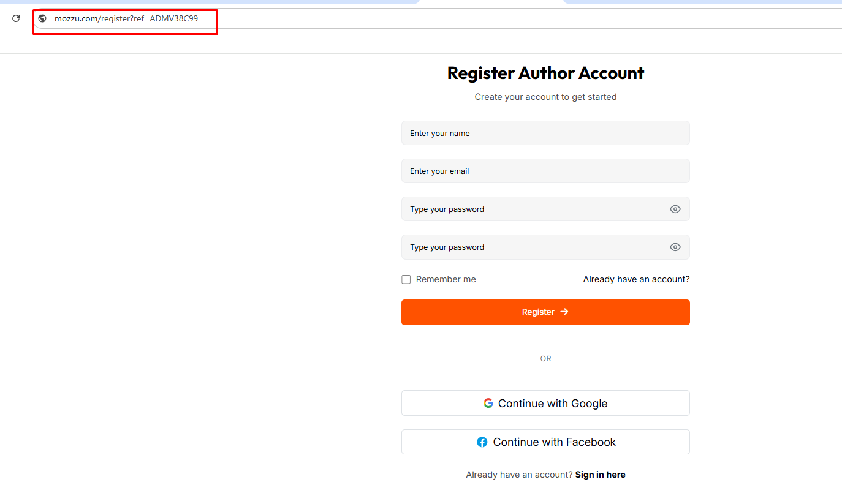Select the URL in the address bar
Image resolution: width=842 pixels, height=504 pixels.
125,18
